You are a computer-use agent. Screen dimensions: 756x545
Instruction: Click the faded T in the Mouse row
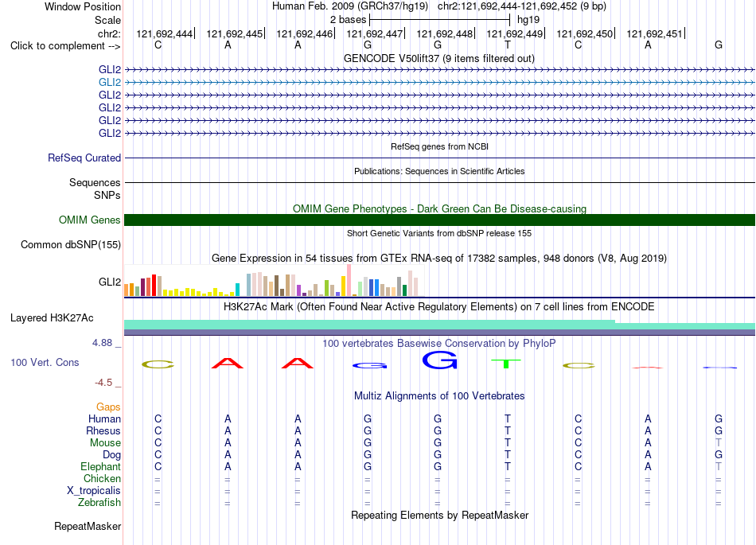719,443
